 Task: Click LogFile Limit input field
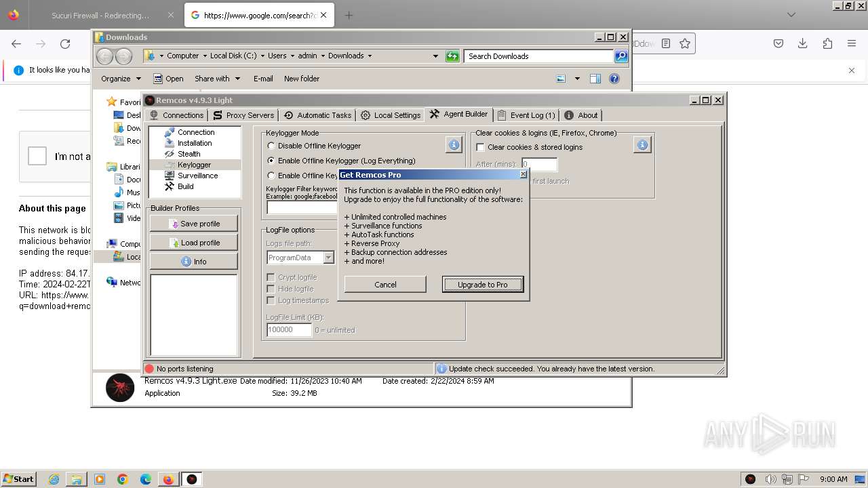pyautogui.click(x=289, y=330)
